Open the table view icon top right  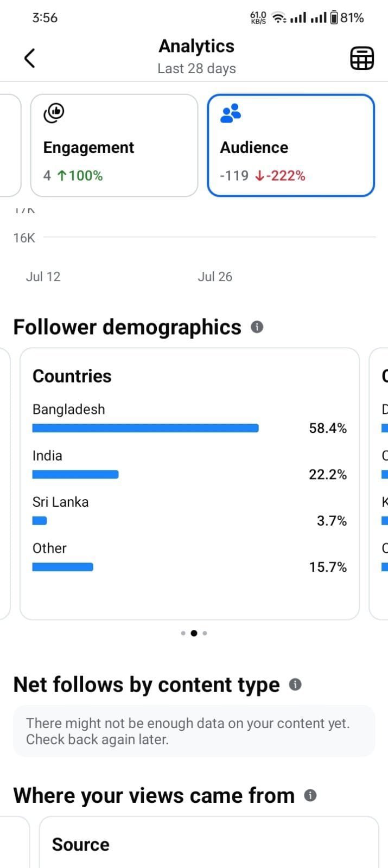[x=362, y=58]
